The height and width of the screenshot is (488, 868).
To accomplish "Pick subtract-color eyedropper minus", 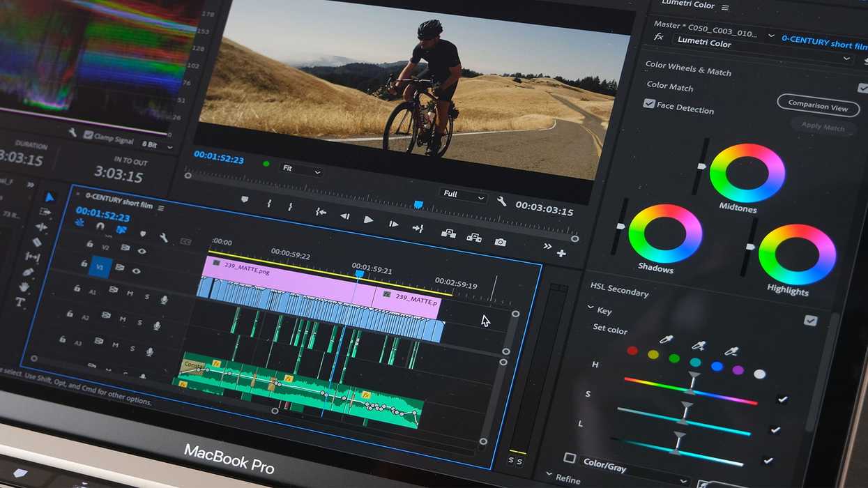I will pos(731,352).
